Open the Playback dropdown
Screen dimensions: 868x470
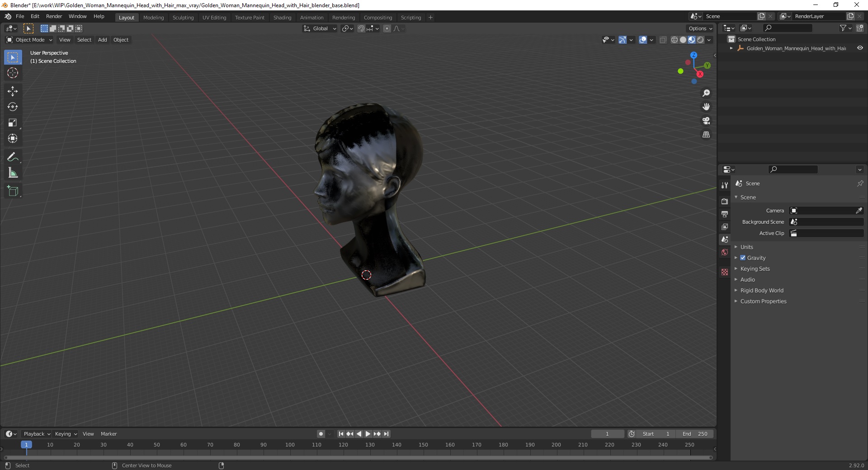pyautogui.click(x=36, y=434)
